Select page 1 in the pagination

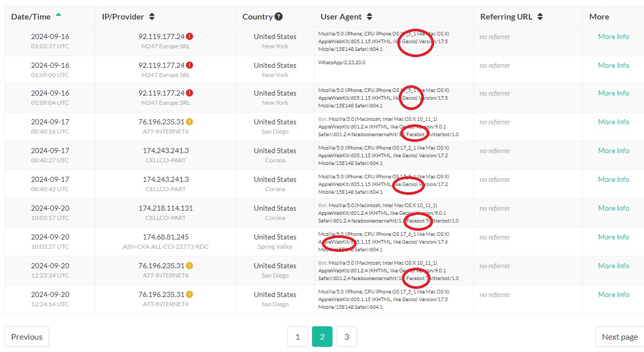pos(298,337)
